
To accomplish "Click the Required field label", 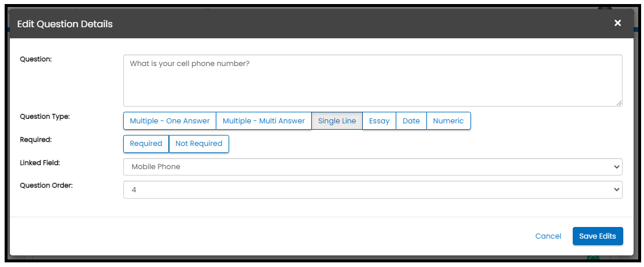I will click(36, 140).
